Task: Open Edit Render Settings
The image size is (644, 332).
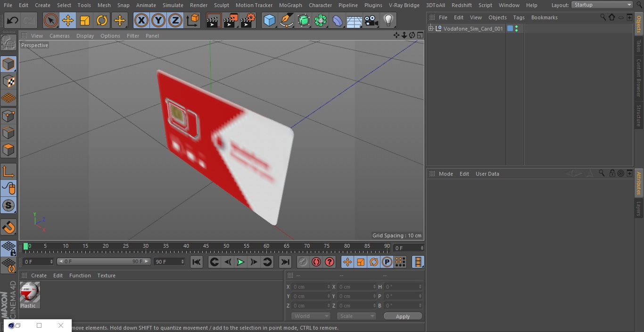Action: [248, 20]
